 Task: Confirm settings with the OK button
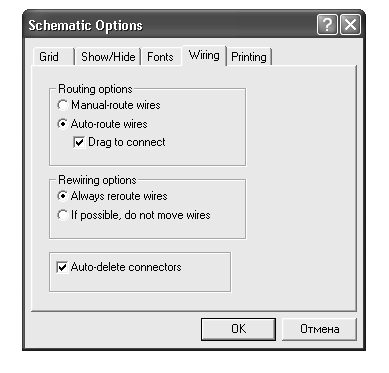coord(238,329)
